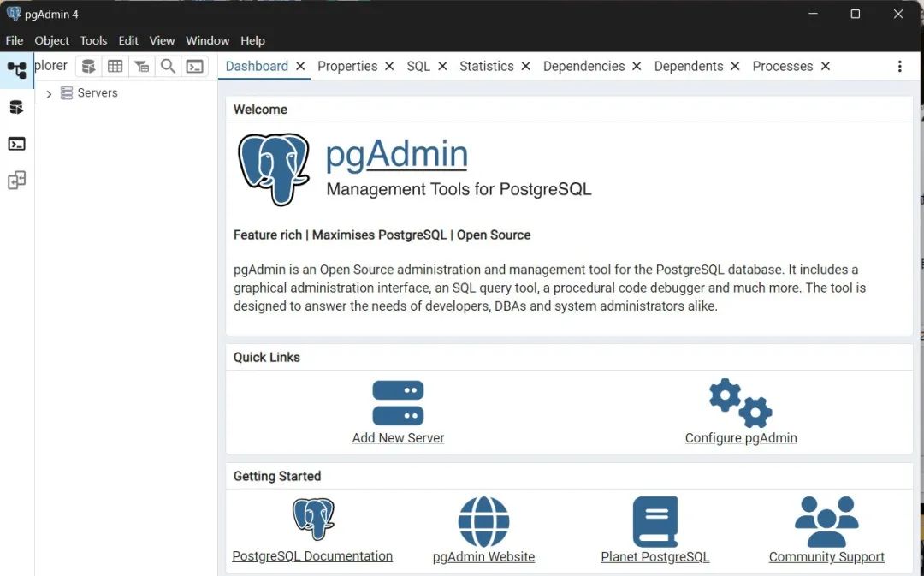Switch to the Dashboard tab
Viewport: 924px width, 576px height.
coord(257,66)
